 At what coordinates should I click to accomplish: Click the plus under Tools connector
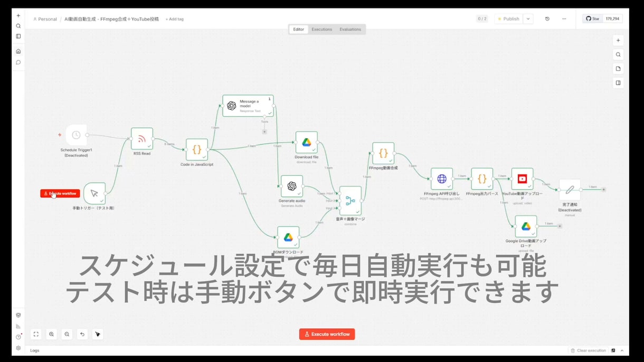[x=264, y=131]
